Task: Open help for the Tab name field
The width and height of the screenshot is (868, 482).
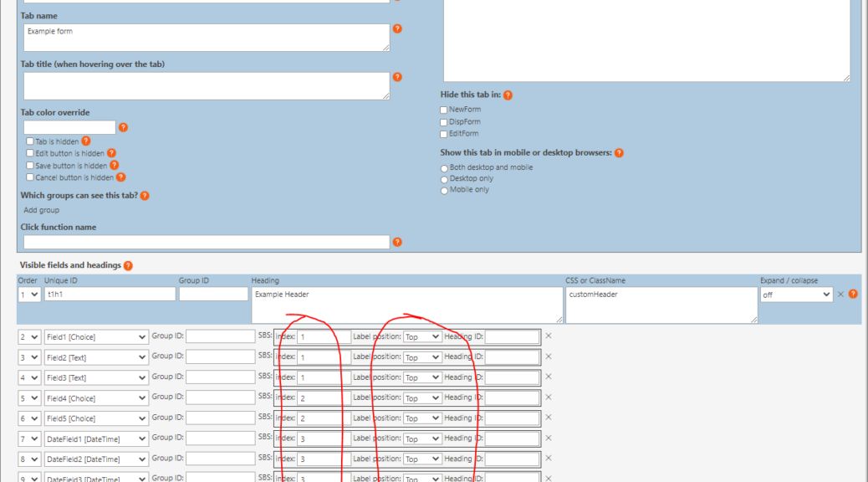Action: [x=397, y=28]
